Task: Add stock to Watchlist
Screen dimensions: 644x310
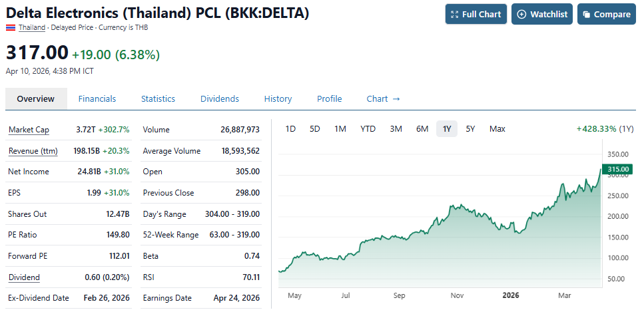Action: click(x=541, y=15)
